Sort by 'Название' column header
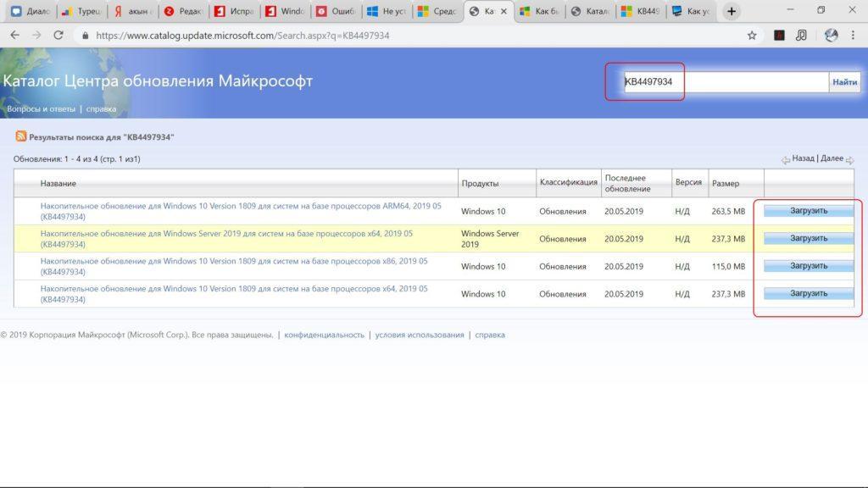Screen dimensions: 868x488 pos(58,183)
